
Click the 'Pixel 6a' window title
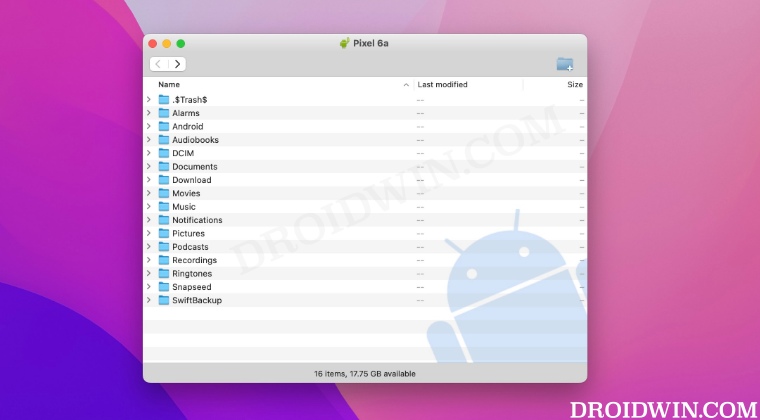371,44
